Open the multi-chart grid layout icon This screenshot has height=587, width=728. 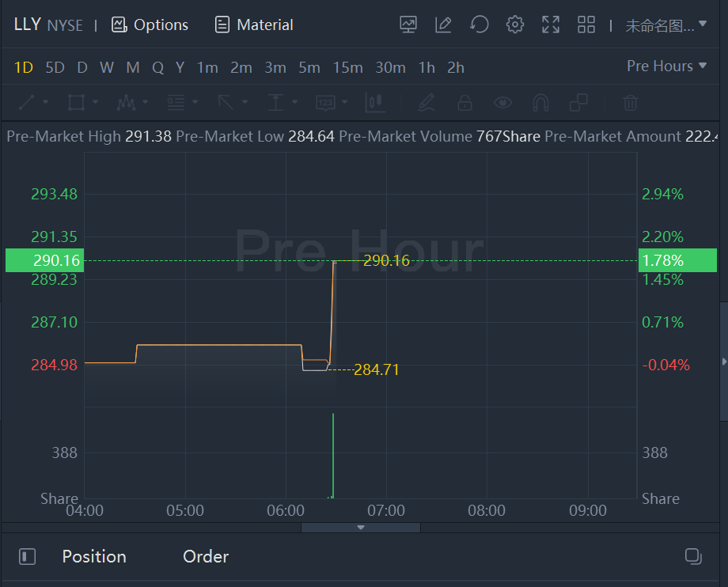[586, 25]
